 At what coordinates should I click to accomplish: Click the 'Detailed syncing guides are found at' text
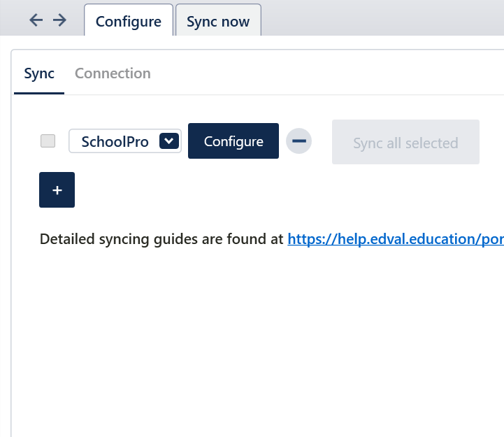pos(162,239)
